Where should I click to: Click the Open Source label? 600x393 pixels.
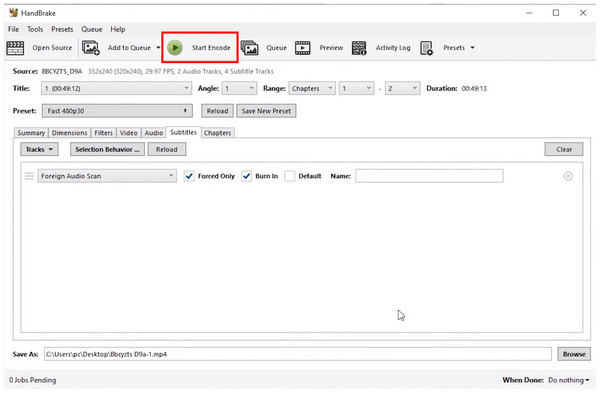click(x=52, y=48)
